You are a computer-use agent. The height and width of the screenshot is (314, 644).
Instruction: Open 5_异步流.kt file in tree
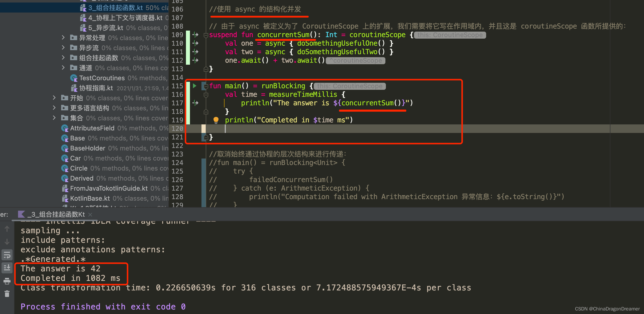tap(105, 28)
